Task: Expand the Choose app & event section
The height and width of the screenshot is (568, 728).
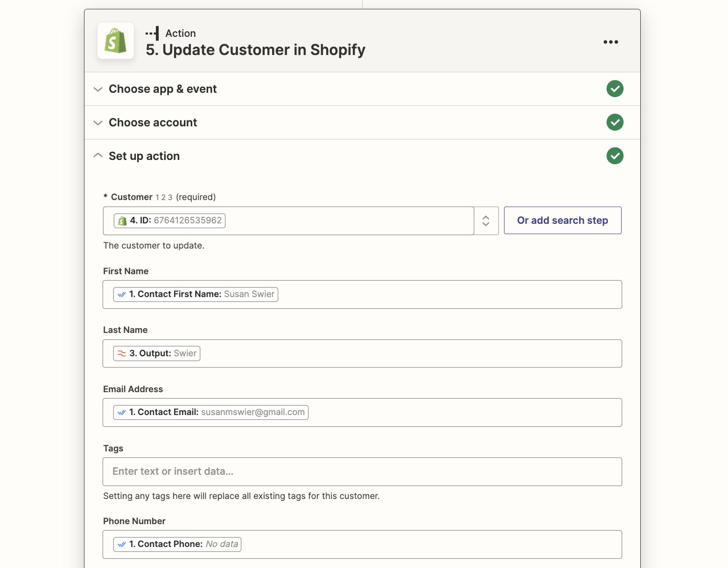Action: pyautogui.click(x=162, y=89)
